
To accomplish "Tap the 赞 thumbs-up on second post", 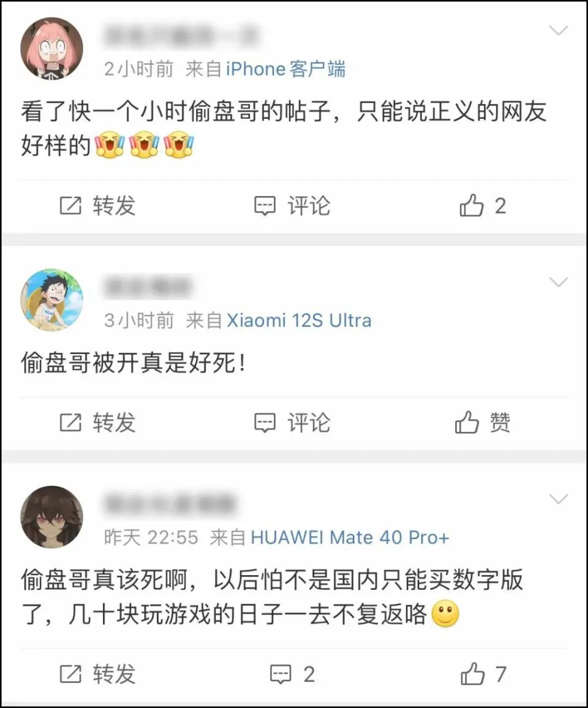I will [x=482, y=423].
